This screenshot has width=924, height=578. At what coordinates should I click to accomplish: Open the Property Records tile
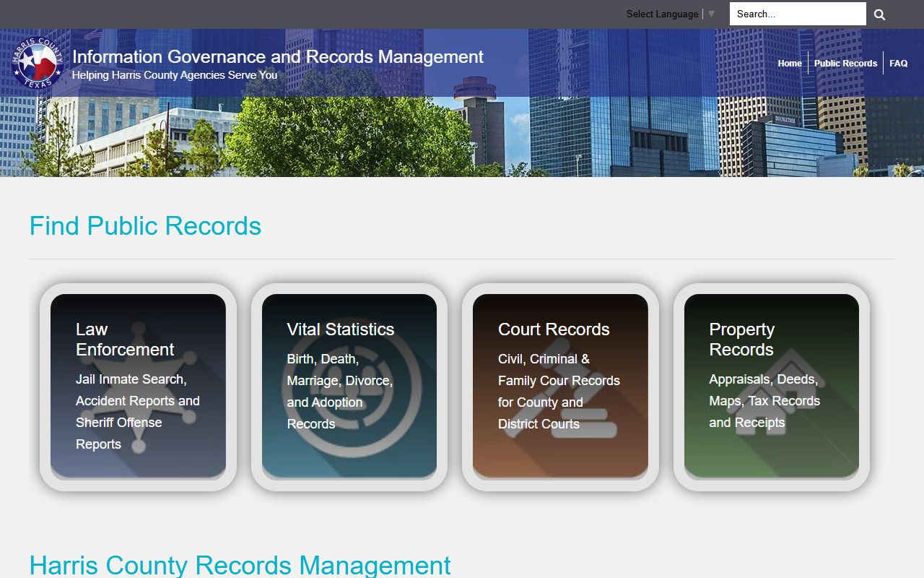click(x=772, y=387)
